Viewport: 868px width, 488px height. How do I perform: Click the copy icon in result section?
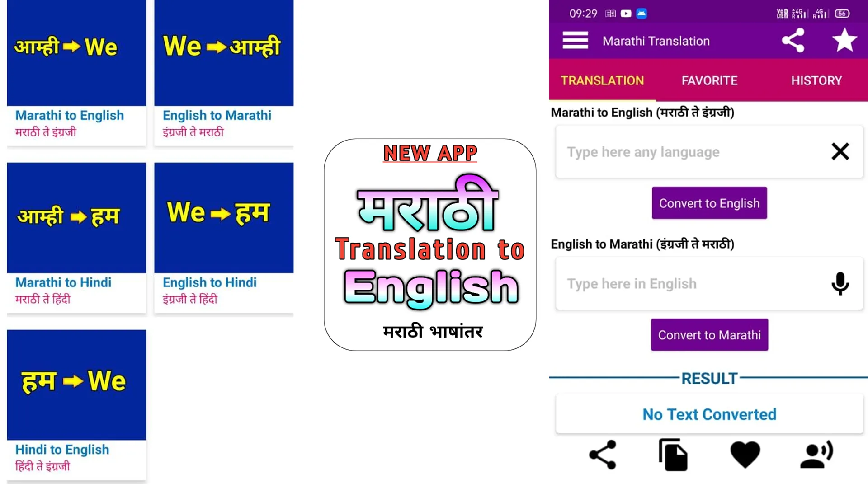click(673, 454)
